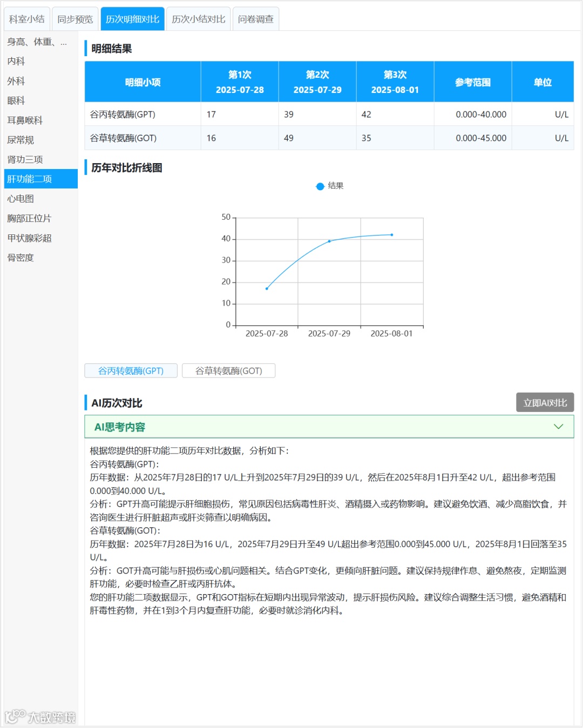583x728 pixels.
Task: Click the GOT value 49 cell
Action: coord(317,138)
